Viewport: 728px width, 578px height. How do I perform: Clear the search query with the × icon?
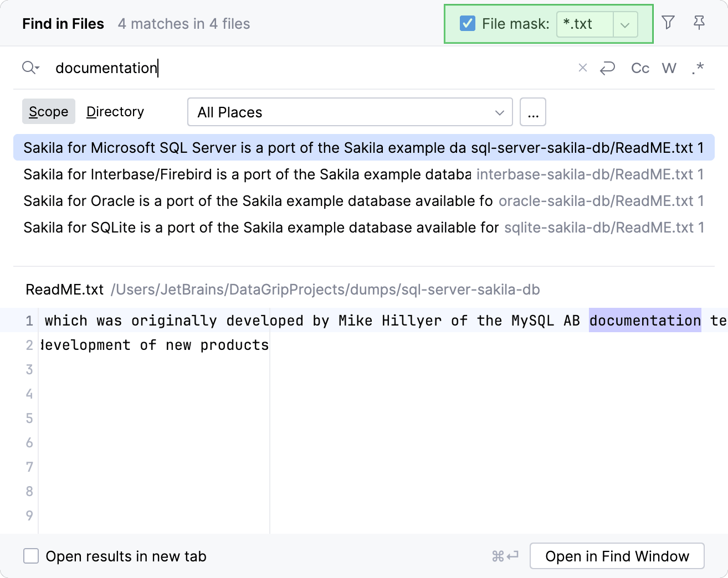[x=582, y=68]
